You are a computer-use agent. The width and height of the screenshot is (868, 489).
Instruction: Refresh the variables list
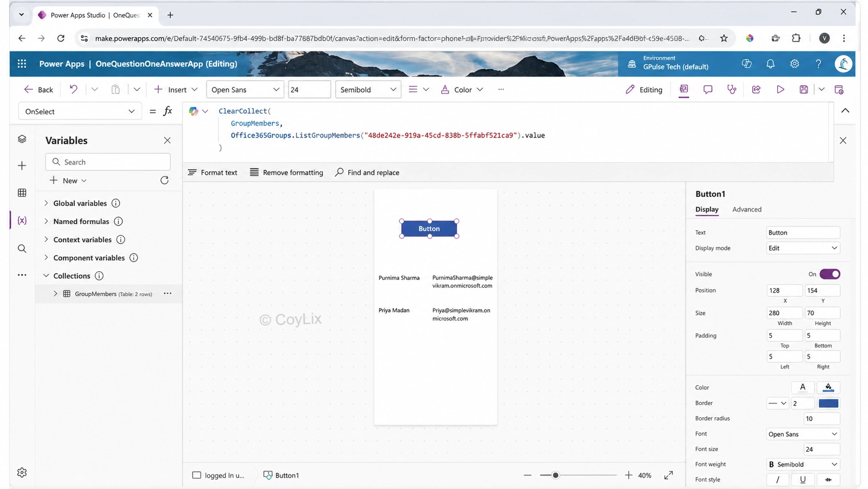[x=165, y=180]
